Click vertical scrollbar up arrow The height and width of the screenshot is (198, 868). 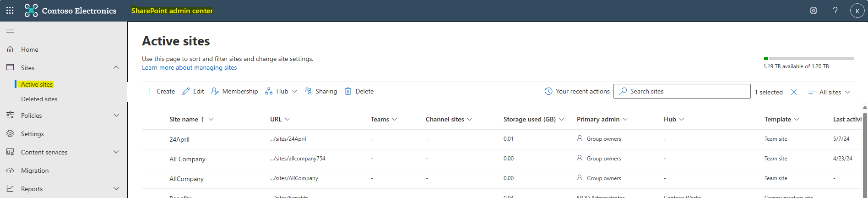coord(865,108)
